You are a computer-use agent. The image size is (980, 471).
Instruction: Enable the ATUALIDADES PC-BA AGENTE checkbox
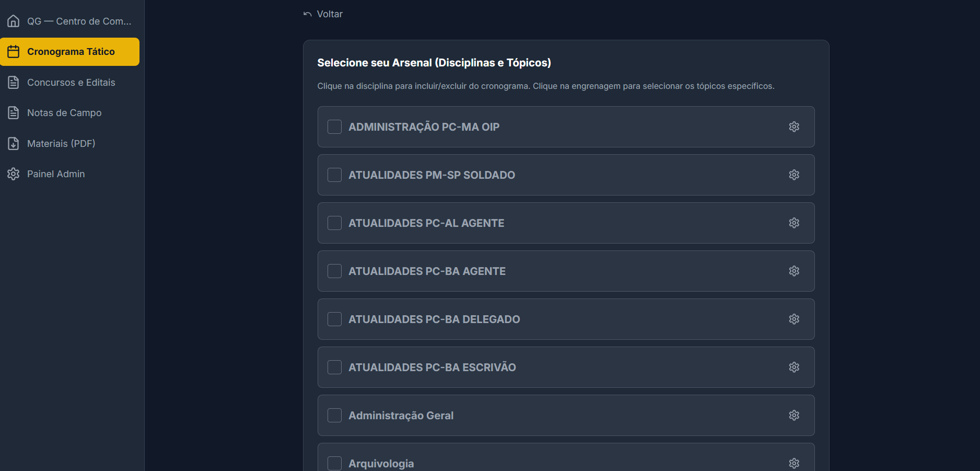[x=334, y=271]
